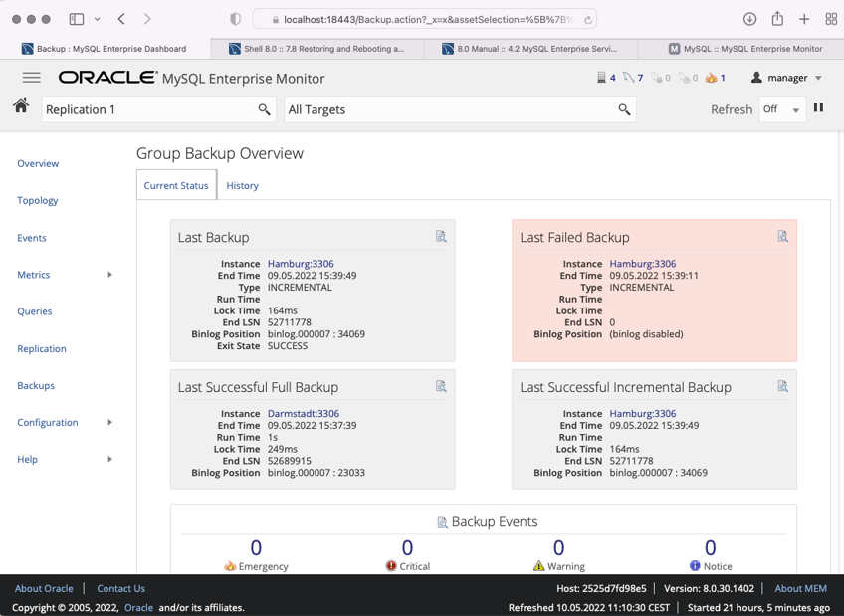Go to the home dashboard icon

21,104
